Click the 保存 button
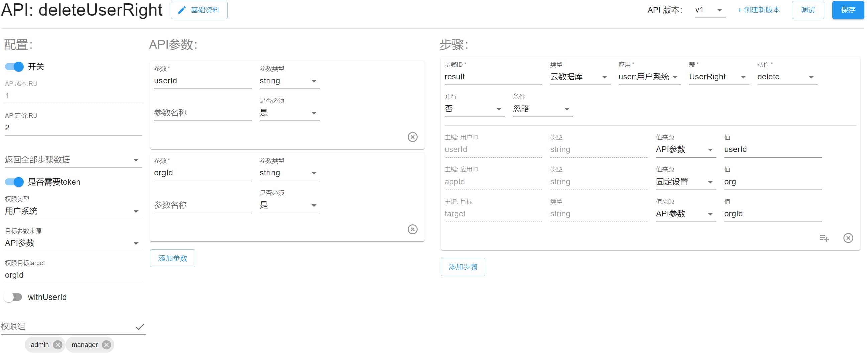 [x=848, y=10]
